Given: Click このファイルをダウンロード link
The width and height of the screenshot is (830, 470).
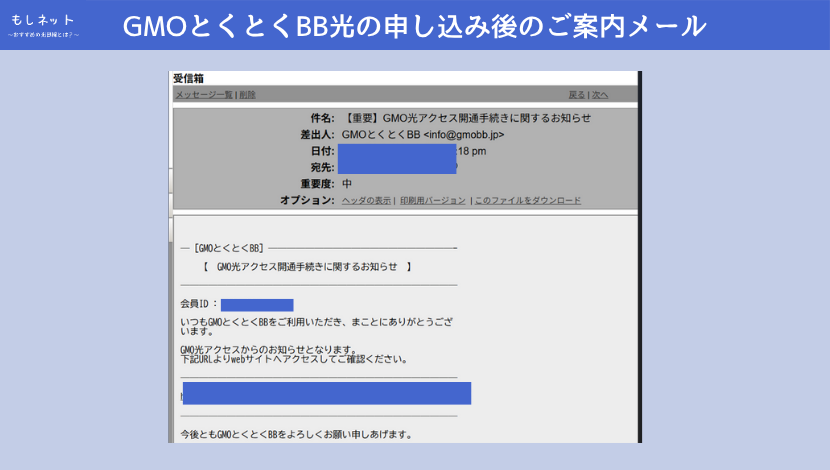Looking at the screenshot, I should point(528,200).
